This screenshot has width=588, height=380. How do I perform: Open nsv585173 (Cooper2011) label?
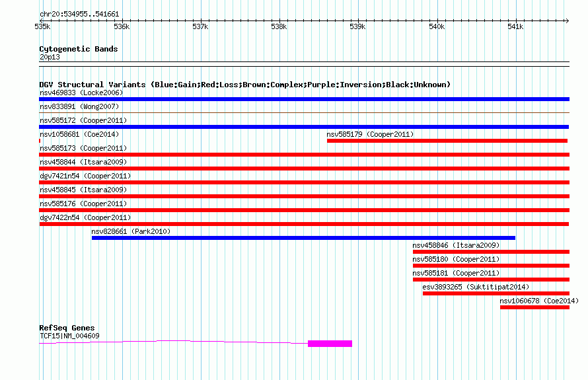coord(83,148)
